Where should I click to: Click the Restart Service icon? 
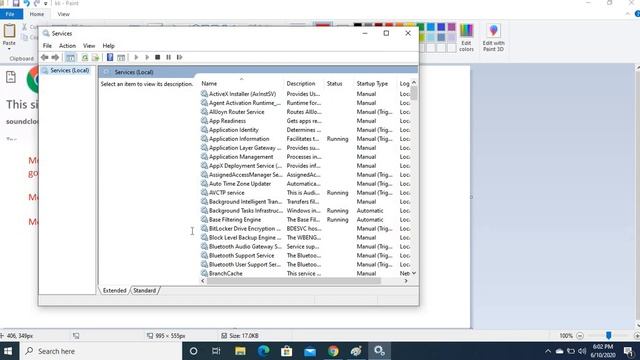point(179,58)
